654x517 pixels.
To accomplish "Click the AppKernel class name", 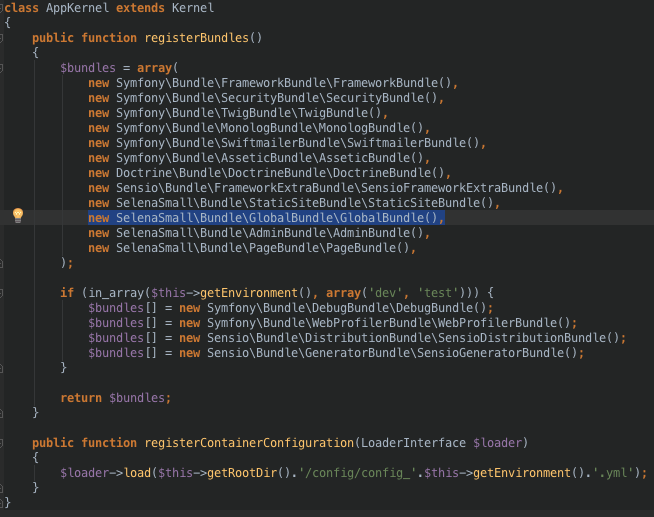I will pyautogui.click(x=77, y=8).
